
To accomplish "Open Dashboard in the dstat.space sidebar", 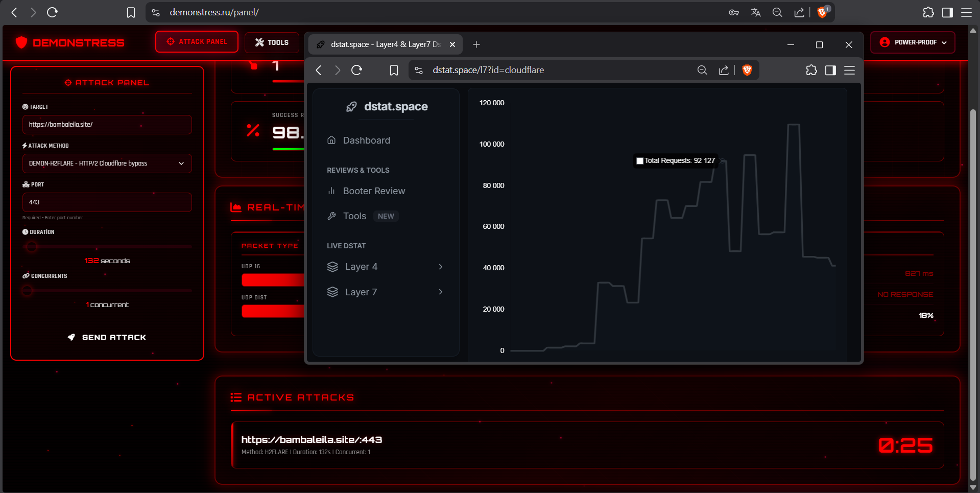I will (x=366, y=140).
